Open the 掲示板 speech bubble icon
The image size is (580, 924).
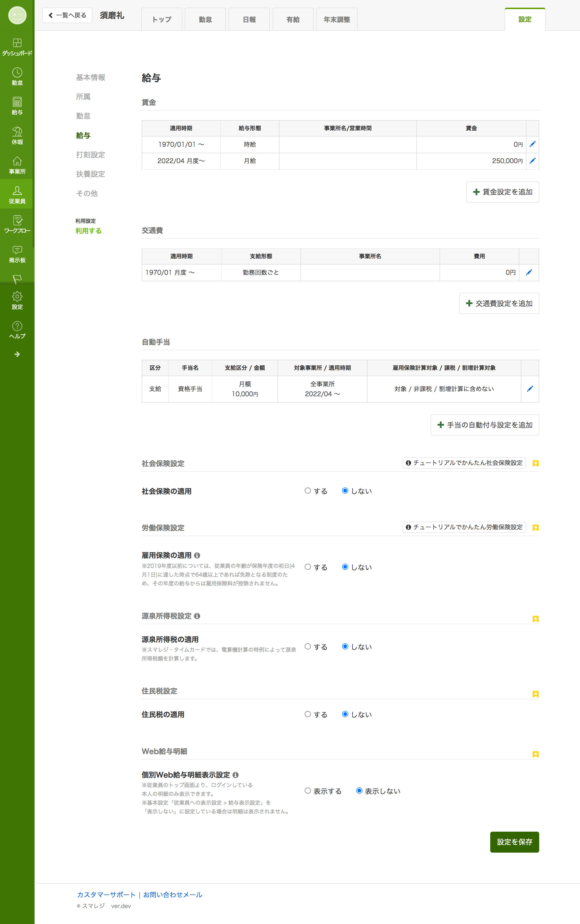tap(17, 254)
